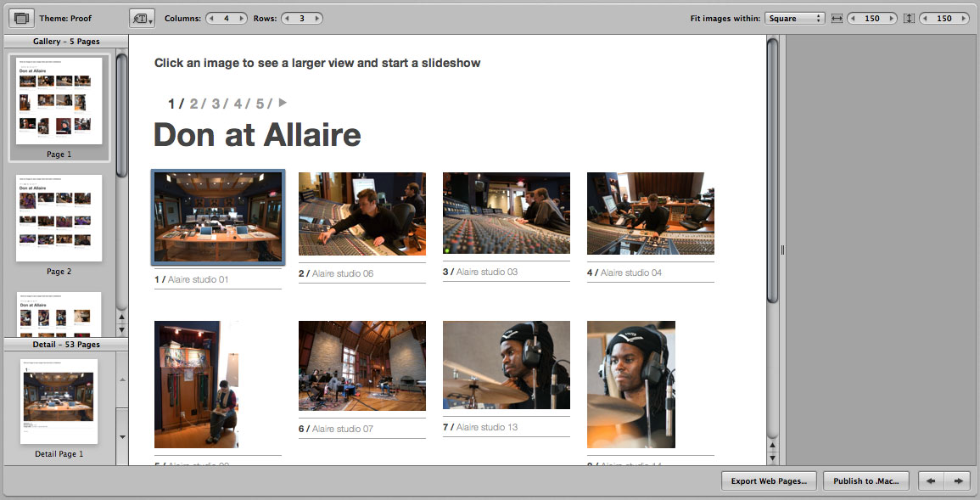This screenshot has width=980, height=500.
Task: Select the Detail Page 1 thumbnail
Action: pos(59,402)
